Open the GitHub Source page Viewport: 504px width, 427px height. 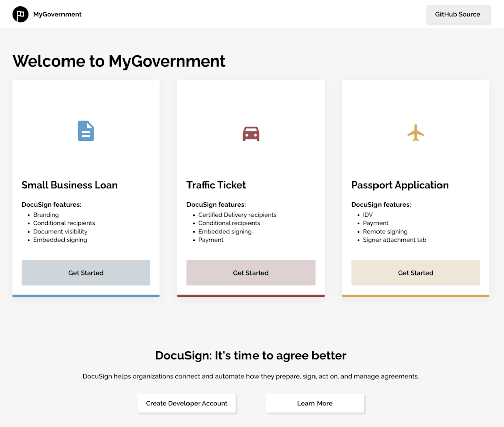[458, 14]
